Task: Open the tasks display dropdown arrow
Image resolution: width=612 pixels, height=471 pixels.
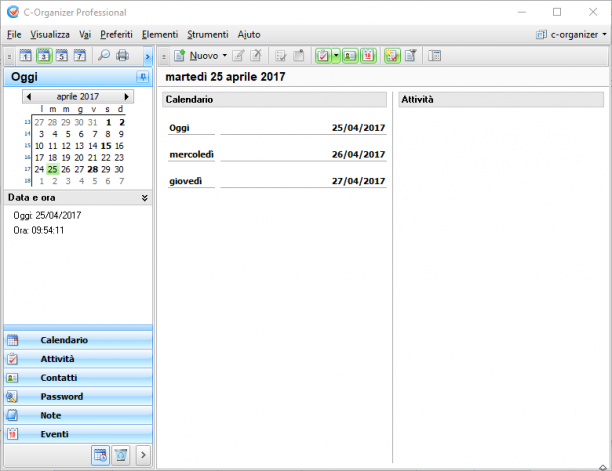Action: (x=336, y=56)
